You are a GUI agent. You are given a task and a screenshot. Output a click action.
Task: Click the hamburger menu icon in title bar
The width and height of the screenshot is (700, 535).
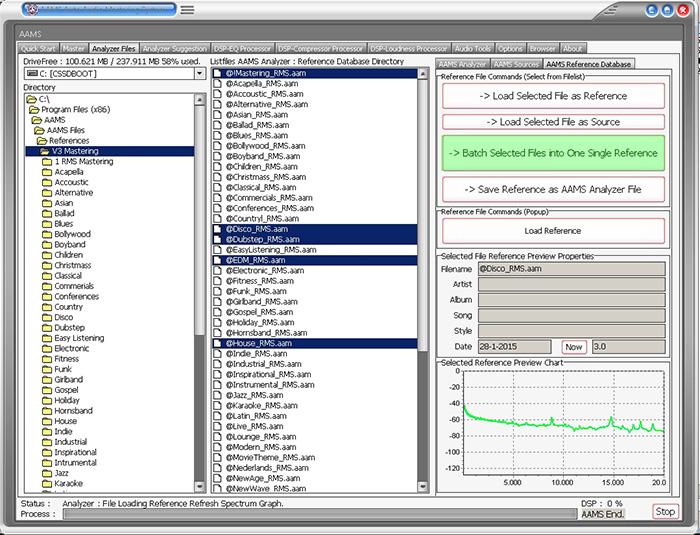(187, 9)
